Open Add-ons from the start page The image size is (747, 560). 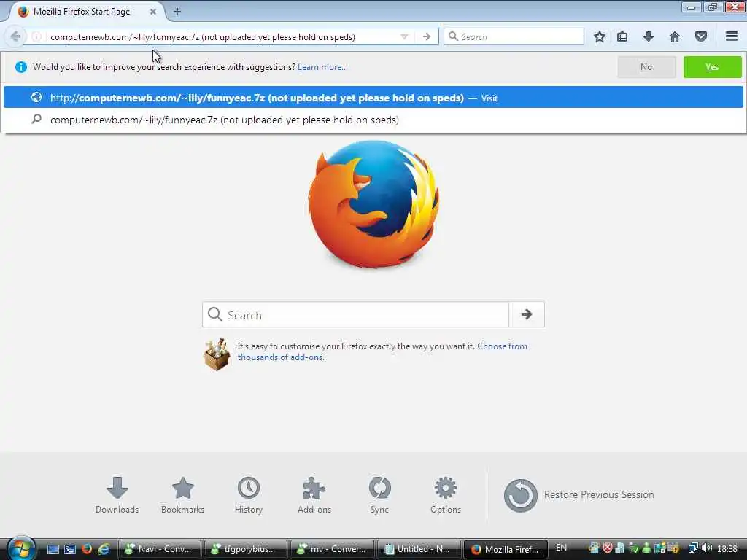pyautogui.click(x=314, y=495)
